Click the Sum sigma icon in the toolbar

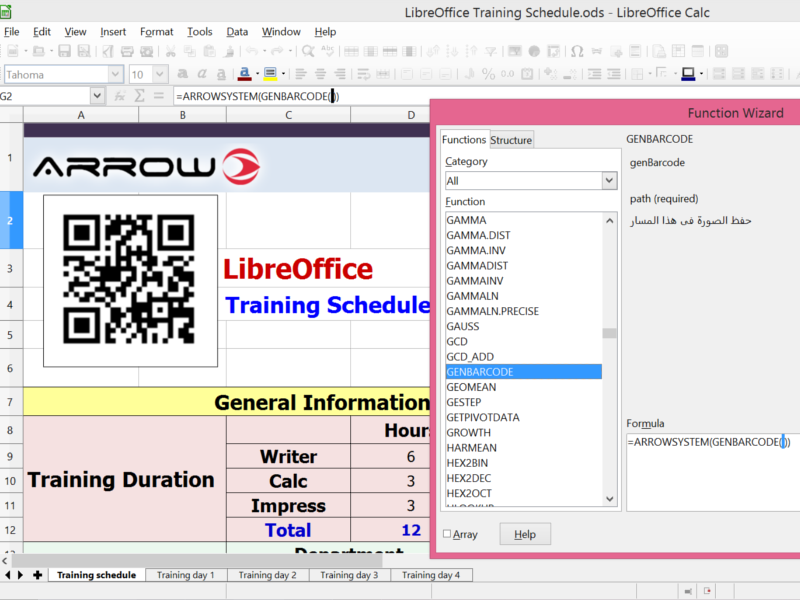141,95
